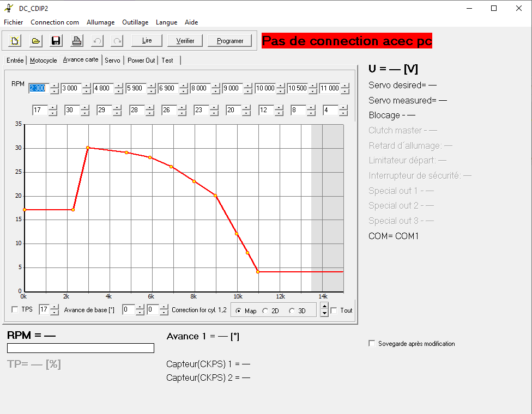Click the red 'Pas de connection acec pc' banner
532x414 pixels.
point(347,41)
